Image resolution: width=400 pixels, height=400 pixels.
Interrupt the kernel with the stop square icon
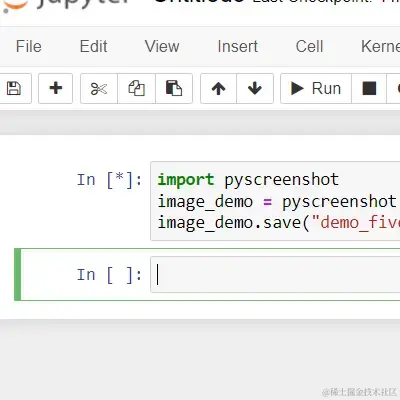click(369, 89)
